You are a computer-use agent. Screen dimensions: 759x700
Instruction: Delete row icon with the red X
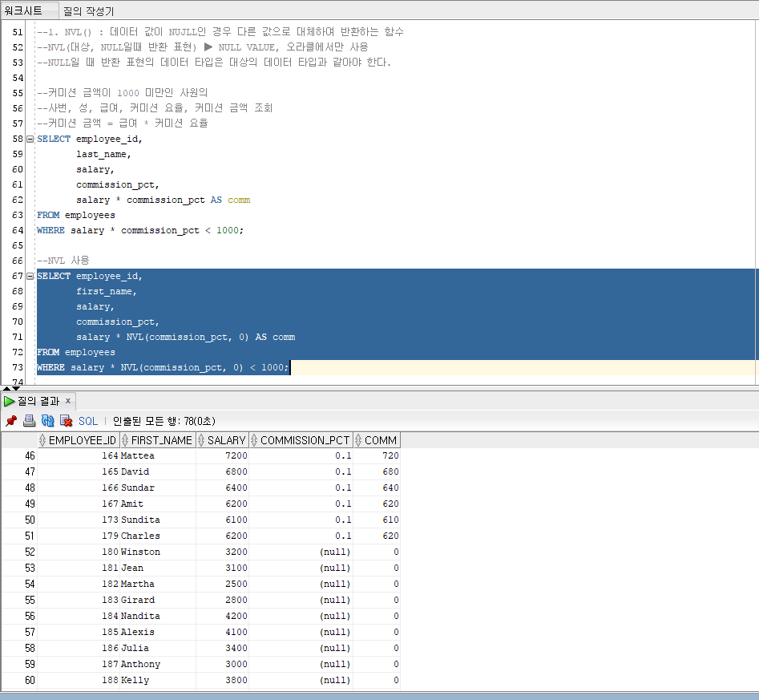click(66, 421)
